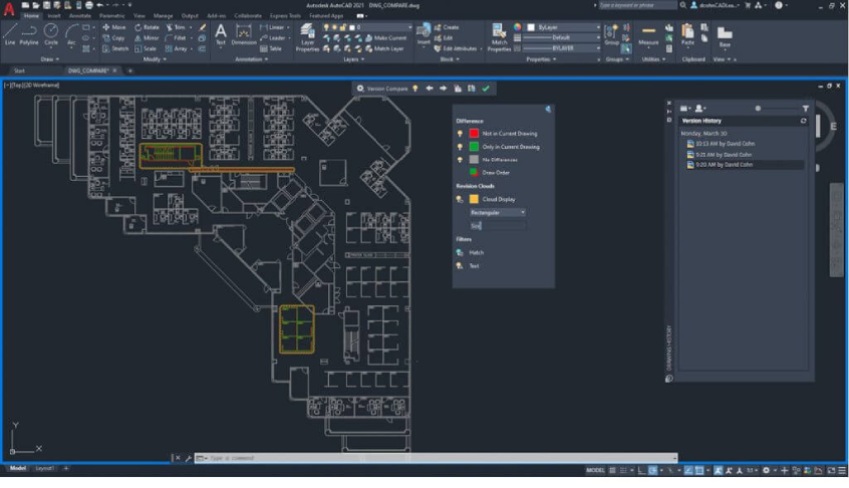Screen dimensions: 849x488
Task: Open the Default lineweight dropdown
Action: click(561, 38)
